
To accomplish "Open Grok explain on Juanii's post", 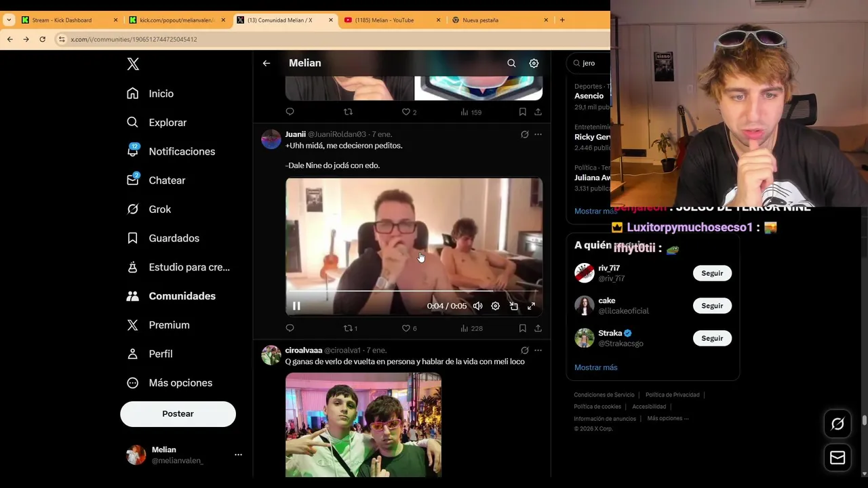I will tap(524, 134).
